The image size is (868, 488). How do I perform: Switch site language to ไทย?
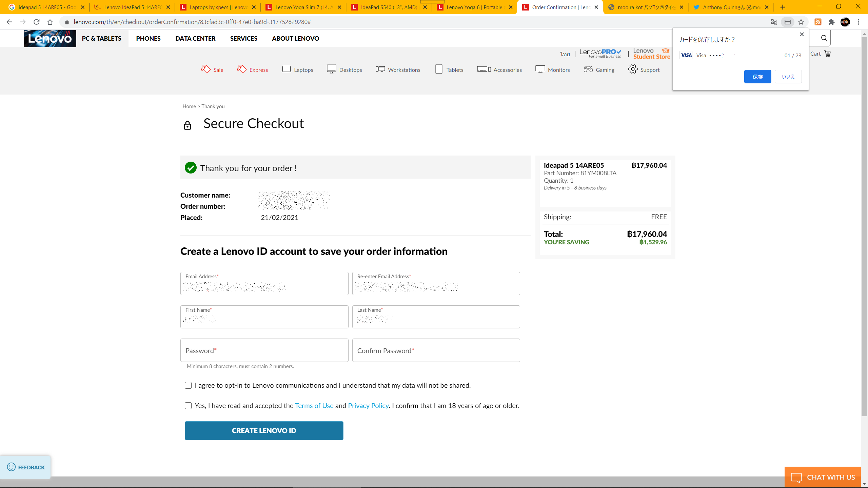point(565,54)
